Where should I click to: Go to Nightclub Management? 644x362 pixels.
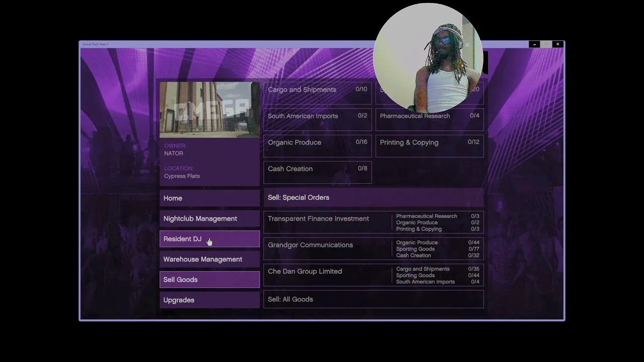point(209,219)
